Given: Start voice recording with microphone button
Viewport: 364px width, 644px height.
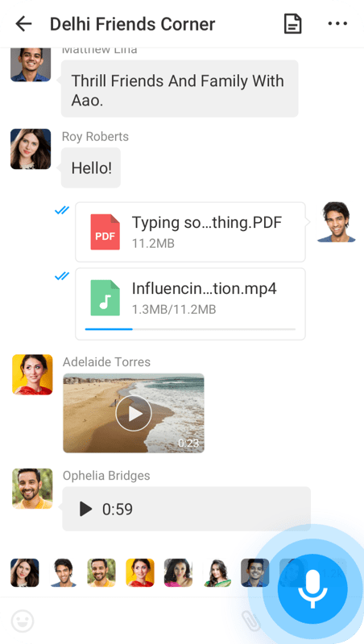Looking at the screenshot, I should tap(312, 589).
